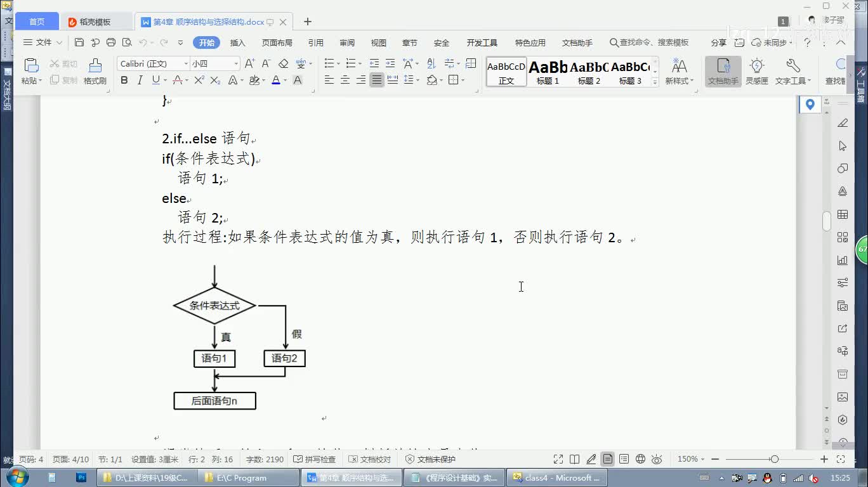Click the superscript X² icon
The height and width of the screenshot is (487, 868).
click(x=199, y=80)
